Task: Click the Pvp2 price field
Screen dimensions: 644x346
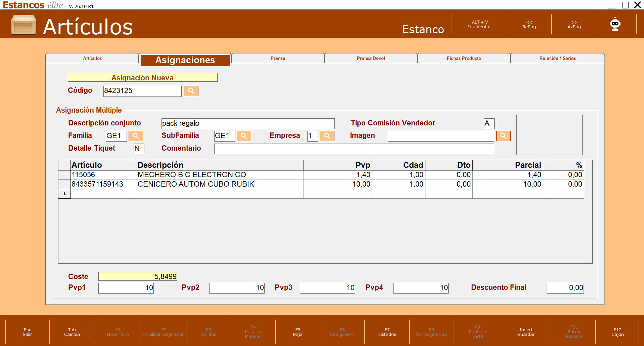Action: click(x=237, y=288)
